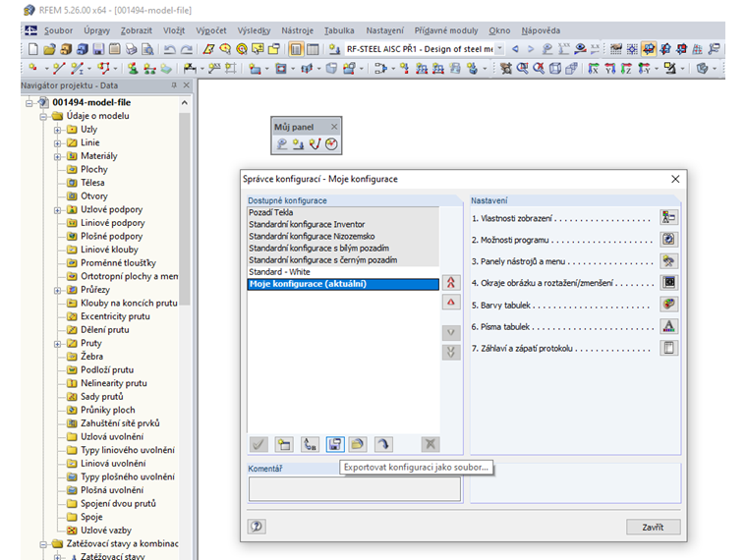This screenshot has width=747, height=560.
Task: Toggle the highlighted view mode toolbar button
Action: tap(649, 48)
